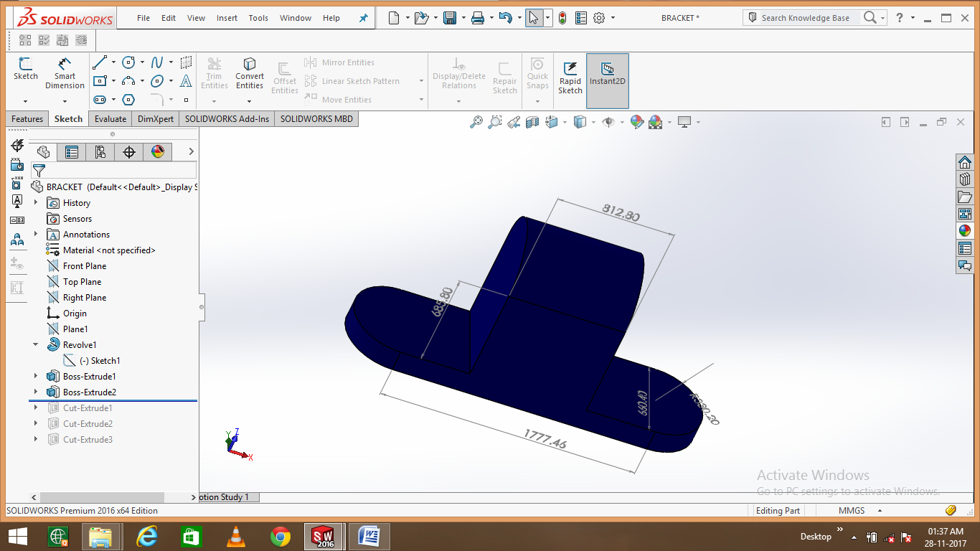Open the SOLIDWORKS 2016 taskbar icon
Image resolution: width=980 pixels, height=551 pixels.
pyautogui.click(x=324, y=536)
